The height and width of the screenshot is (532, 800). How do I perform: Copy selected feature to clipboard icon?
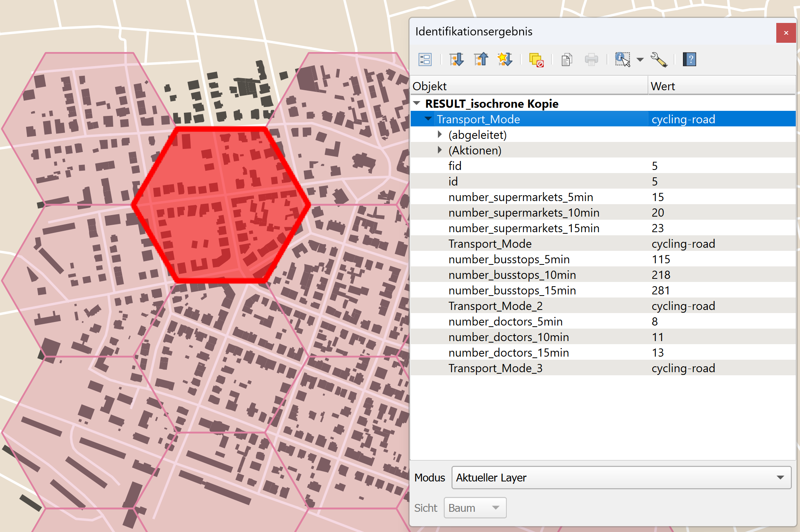tap(567, 60)
